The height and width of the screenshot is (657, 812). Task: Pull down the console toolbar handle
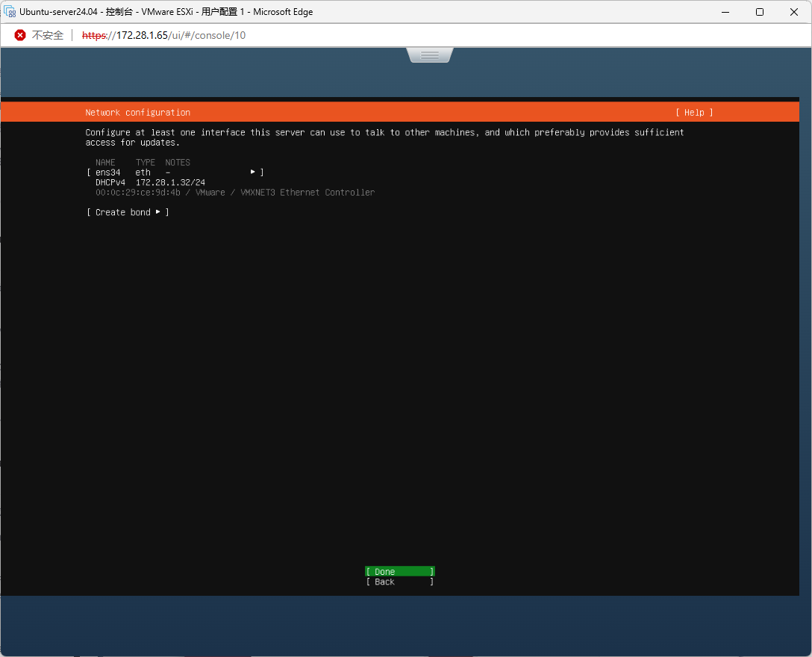[430, 55]
